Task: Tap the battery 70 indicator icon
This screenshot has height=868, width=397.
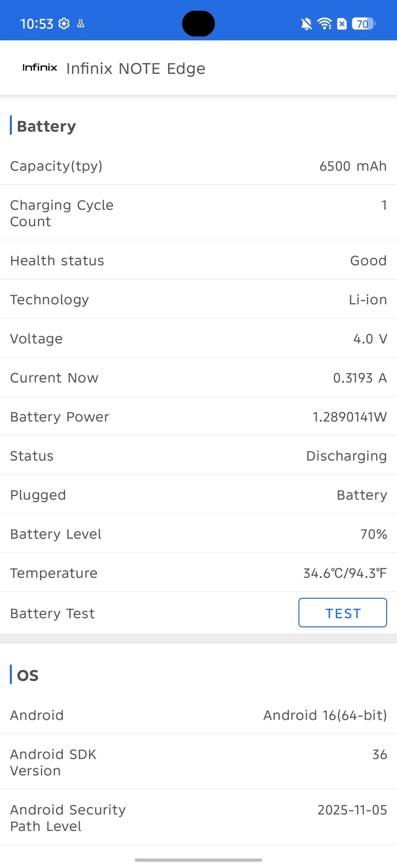Action: (x=363, y=24)
